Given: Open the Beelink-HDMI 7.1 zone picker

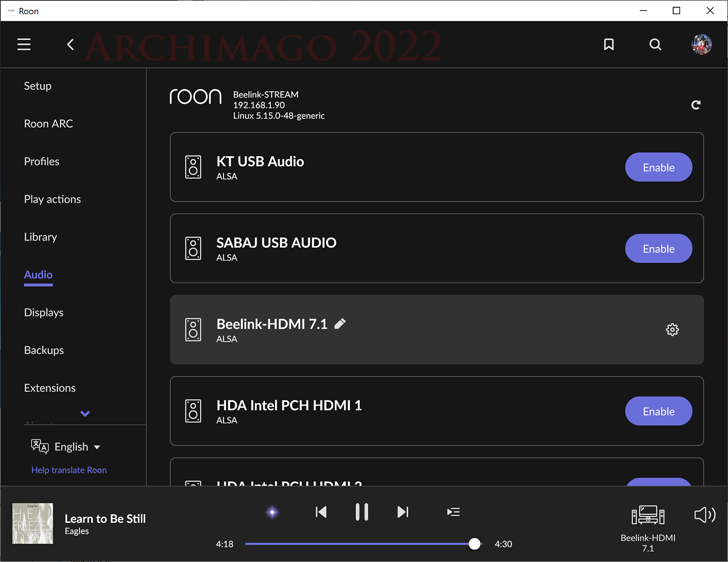Looking at the screenshot, I should 648,529.
